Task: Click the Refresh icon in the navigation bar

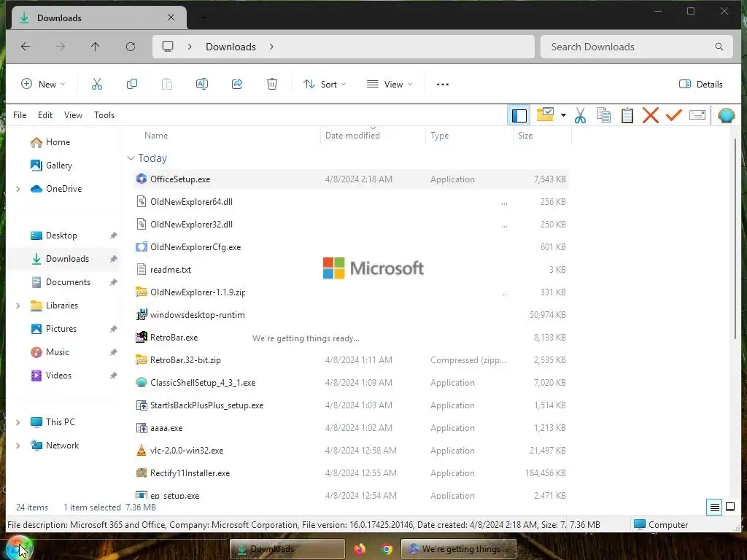Action: pyautogui.click(x=131, y=47)
